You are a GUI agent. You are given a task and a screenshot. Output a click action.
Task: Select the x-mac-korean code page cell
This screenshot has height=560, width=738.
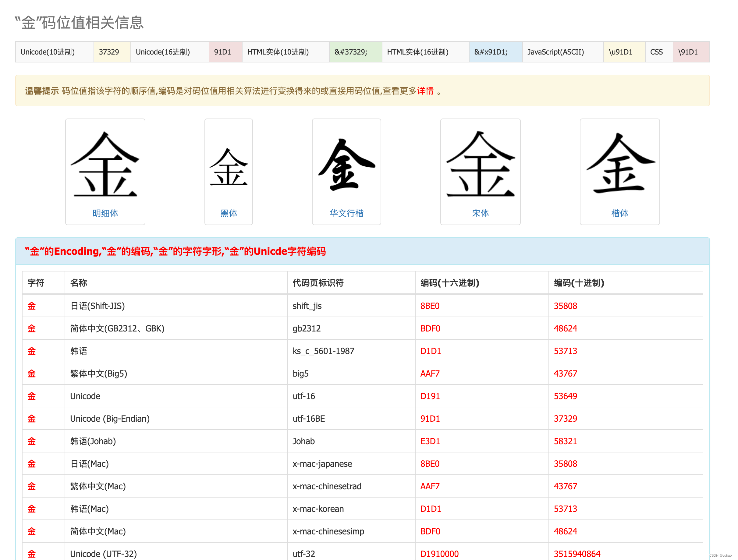pos(351,509)
